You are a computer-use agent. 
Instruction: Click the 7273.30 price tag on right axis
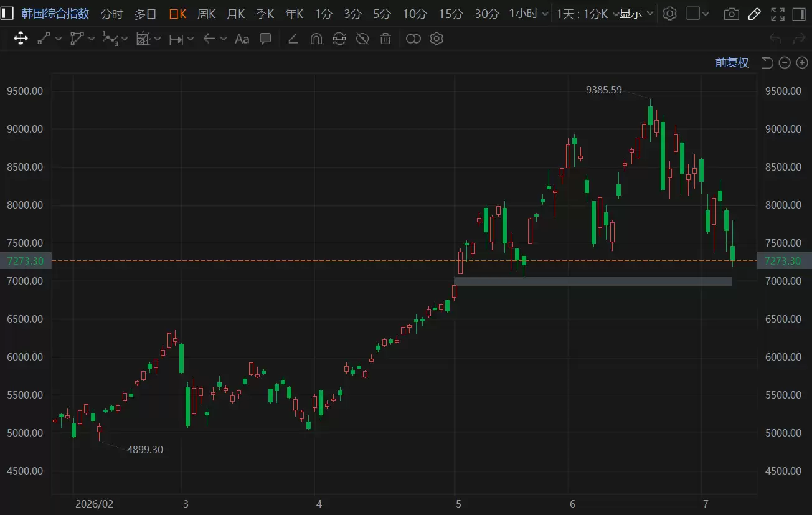[783, 261]
